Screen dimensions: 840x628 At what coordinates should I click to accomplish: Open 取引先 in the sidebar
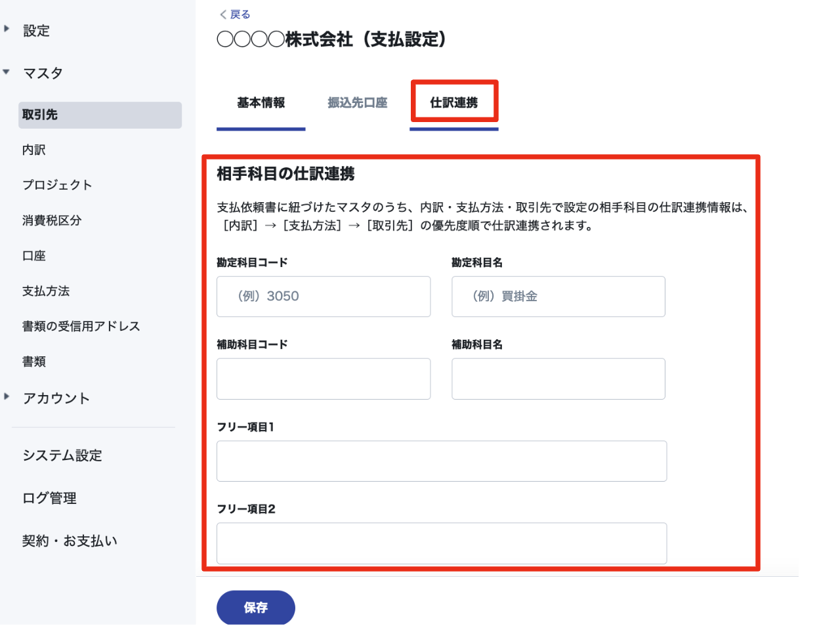pos(100,115)
